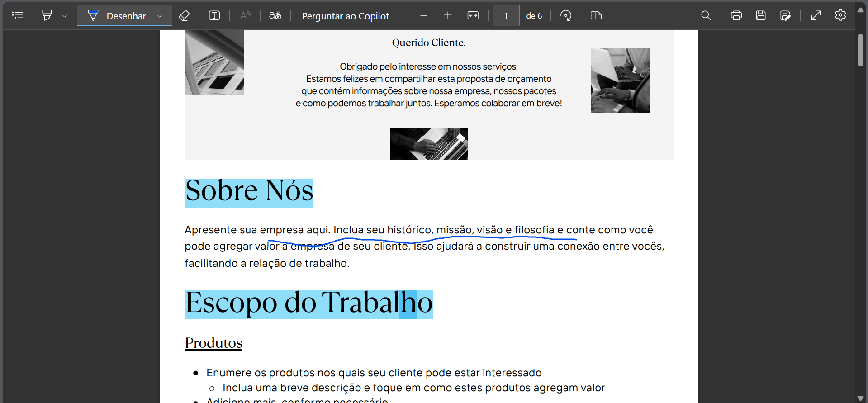Click the scrollbar up arrow
Image resolution: width=868 pixels, height=403 pixels.
[860, 9]
